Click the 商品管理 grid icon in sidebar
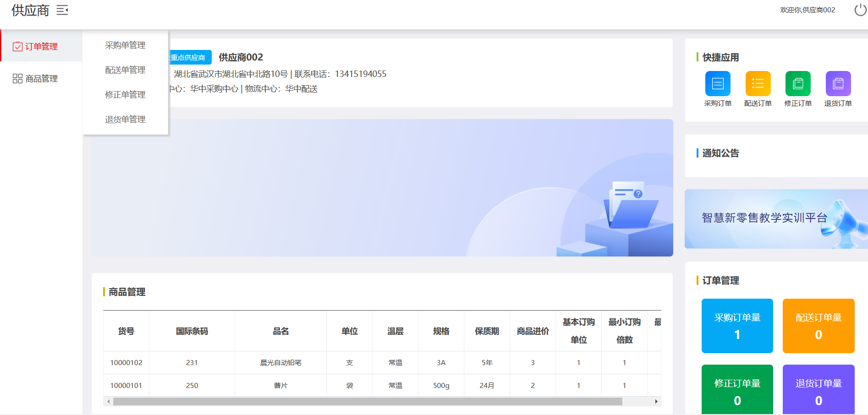The width and height of the screenshot is (868, 415). point(17,79)
